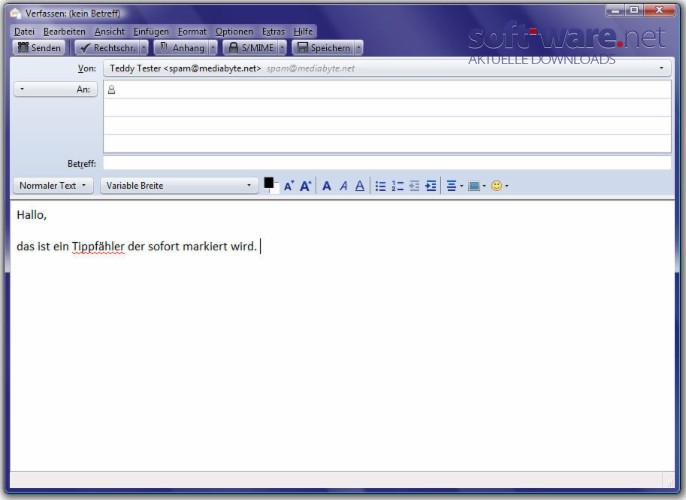
Task: Click the Senden button to send mail
Action: 39,48
